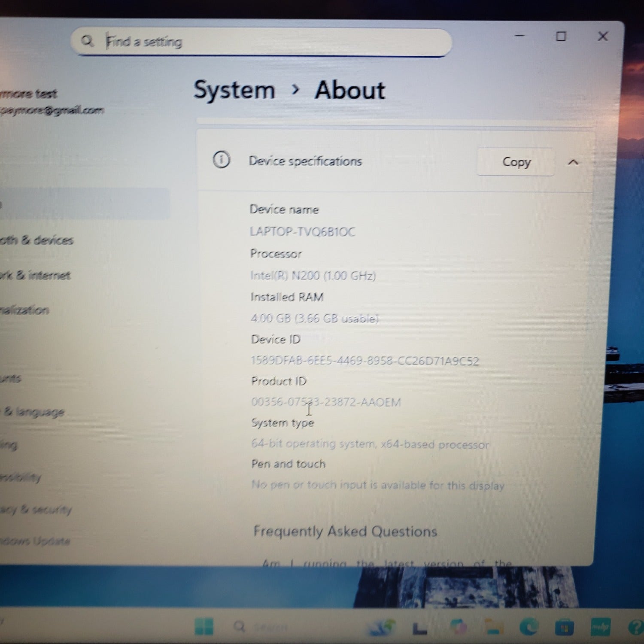The height and width of the screenshot is (644, 644).
Task: Click the Find a setting search field
Action: (266, 42)
